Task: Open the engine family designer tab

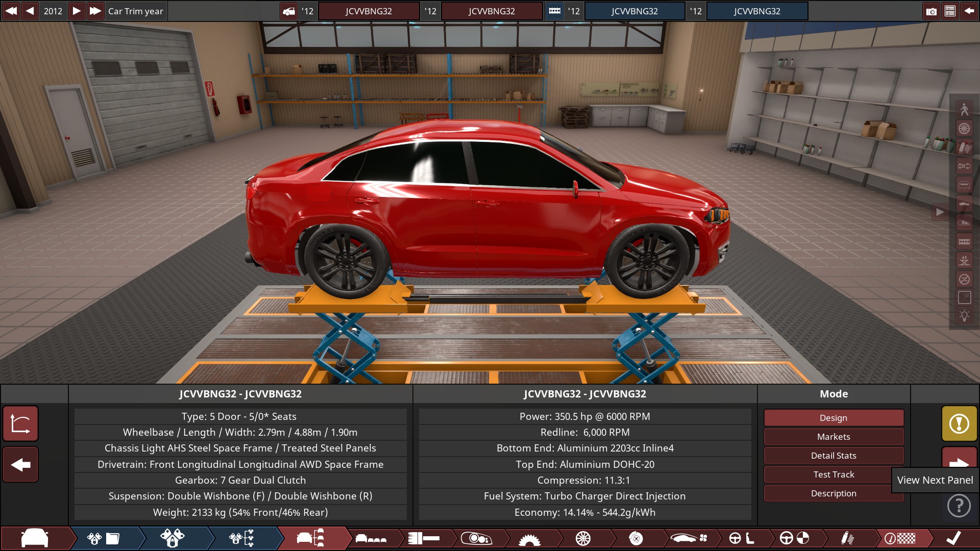Action: click(x=104, y=538)
